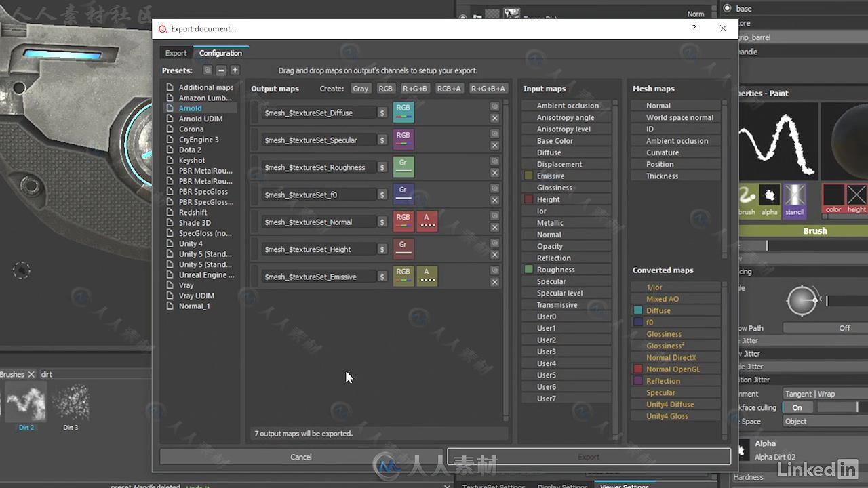Select the stencil slot in Paint properties
868x488 pixels.
pyautogui.click(x=794, y=199)
